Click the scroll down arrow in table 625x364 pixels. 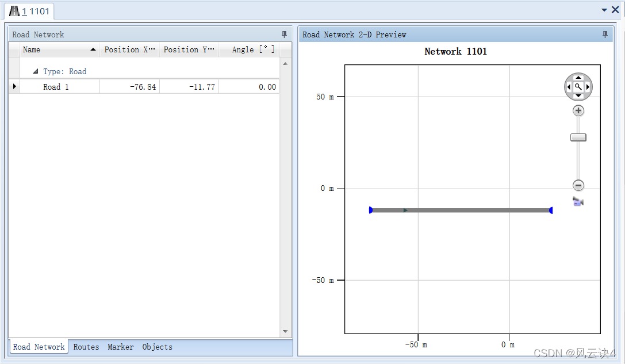click(285, 331)
